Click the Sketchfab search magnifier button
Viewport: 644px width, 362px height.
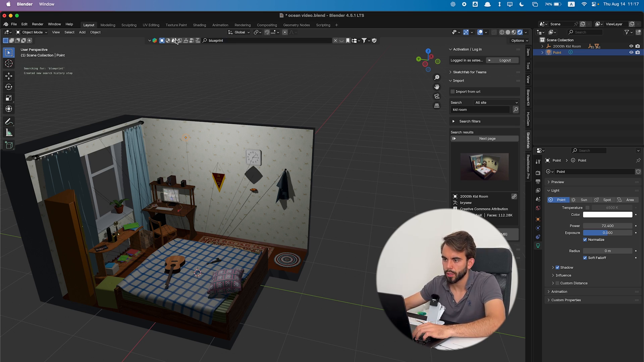(x=516, y=110)
